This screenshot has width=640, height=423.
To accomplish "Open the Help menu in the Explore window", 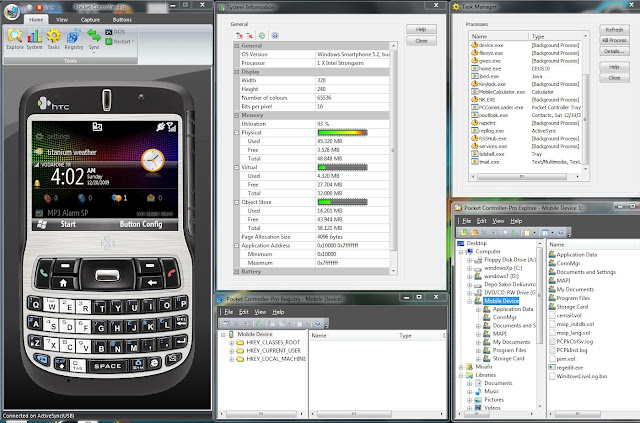I will pyautogui.click(x=516, y=221).
